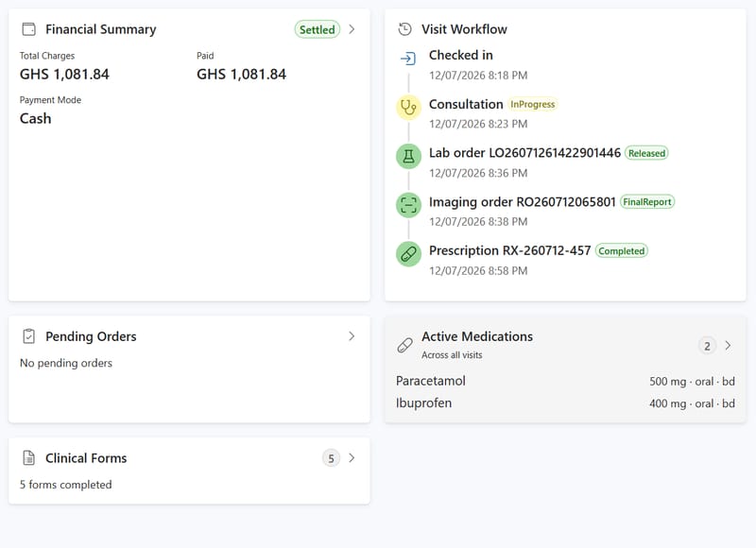Click the Active Medications count badge 2

coord(707,346)
